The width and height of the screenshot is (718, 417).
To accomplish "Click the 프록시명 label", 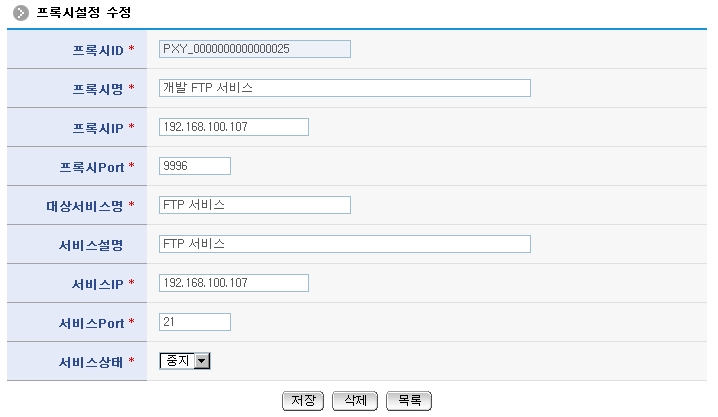I will (96, 88).
